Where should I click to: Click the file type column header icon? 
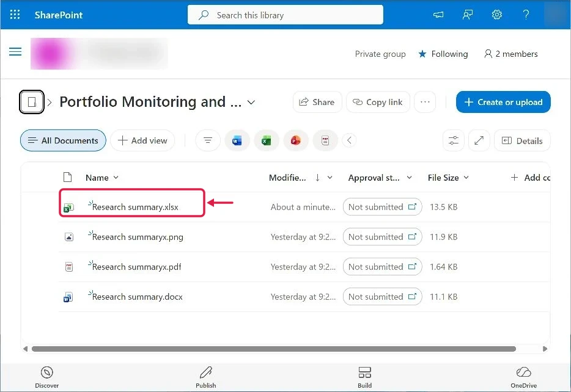click(67, 177)
